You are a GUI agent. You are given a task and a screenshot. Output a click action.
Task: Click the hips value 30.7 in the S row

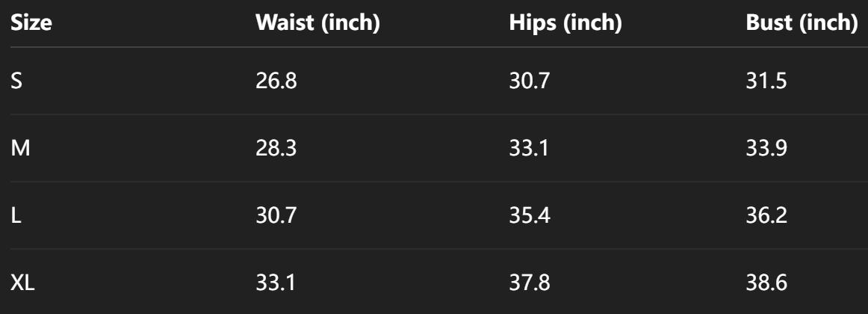[x=529, y=81]
